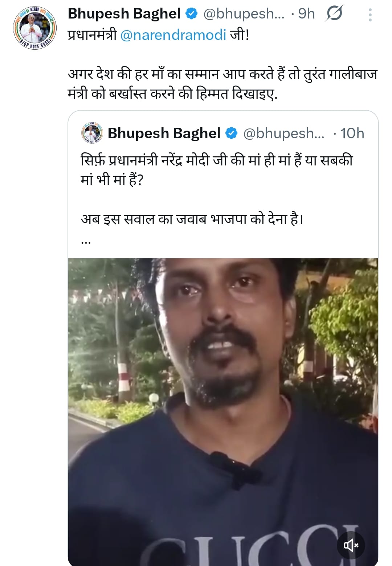392x566 pixels.
Task: Expand the quoted tweet's truncated text ellipsis
Action: pyautogui.click(x=86, y=241)
